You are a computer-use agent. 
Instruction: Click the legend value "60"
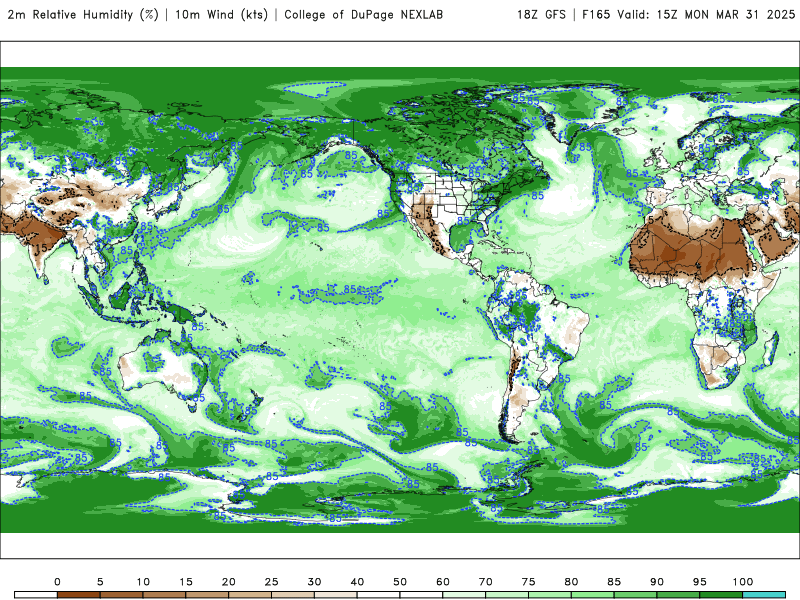pyautogui.click(x=443, y=582)
